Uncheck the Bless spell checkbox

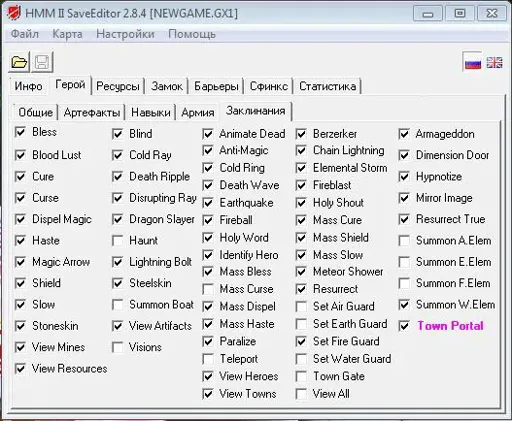click(x=21, y=132)
